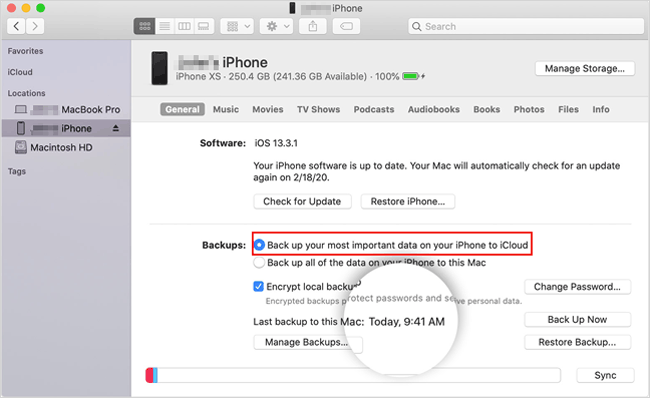Image resolution: width=650 pixels, height=401 pixels.
Task: Click the iOS 13.3.1 software version text
Action: [276, 143]
